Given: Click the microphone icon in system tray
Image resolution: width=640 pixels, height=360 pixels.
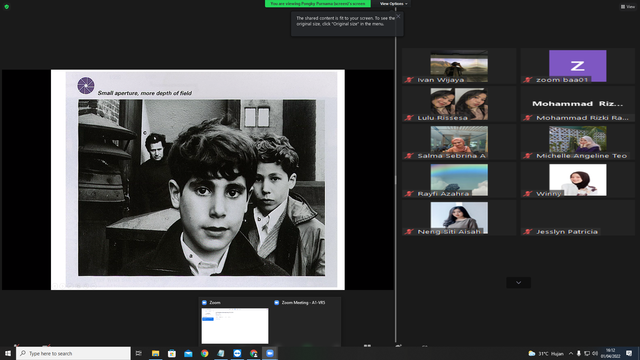Looking at the screenshot, I should pyautogui.click(x=579, y=353).
